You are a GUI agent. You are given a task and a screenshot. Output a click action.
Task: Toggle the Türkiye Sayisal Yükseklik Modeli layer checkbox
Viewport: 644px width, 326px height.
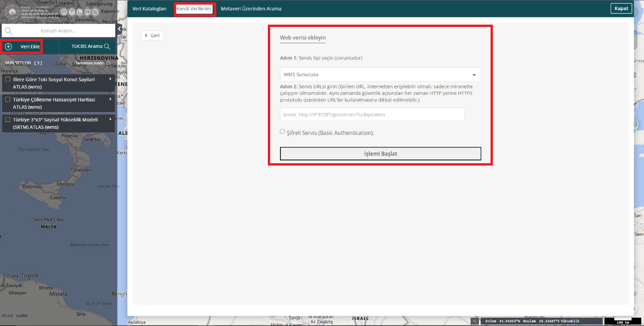pos(7,120)
